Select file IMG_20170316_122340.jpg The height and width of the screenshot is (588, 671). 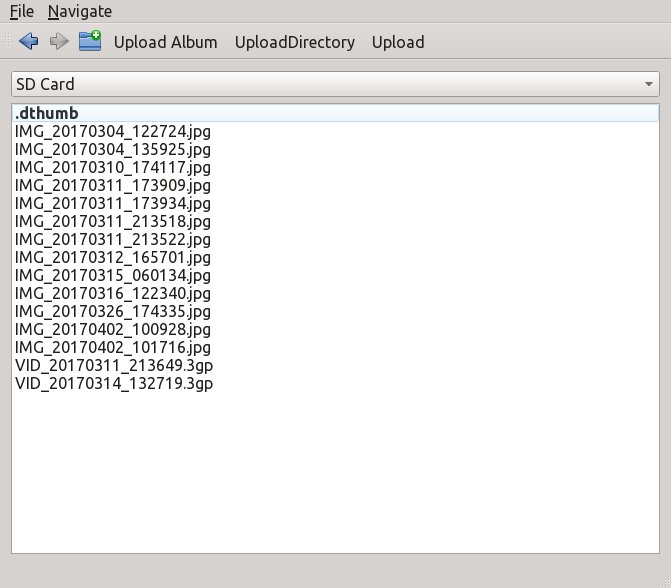click(x=336, y=293)
